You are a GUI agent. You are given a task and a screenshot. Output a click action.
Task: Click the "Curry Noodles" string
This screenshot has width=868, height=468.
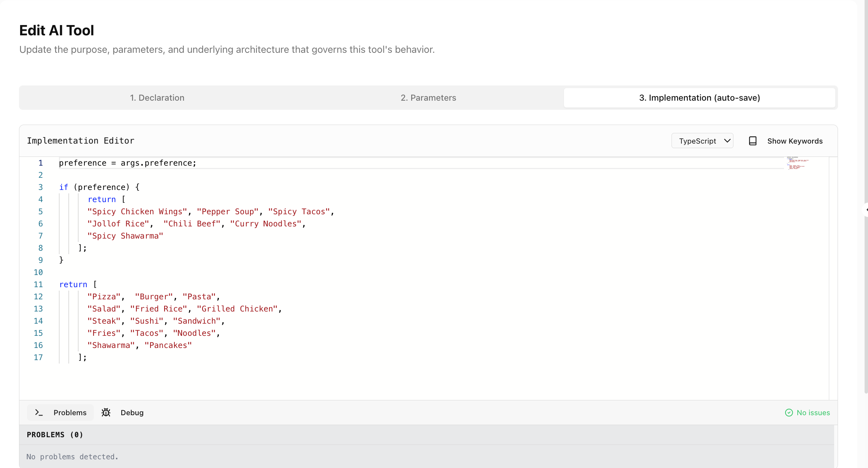tap(266, 224)
